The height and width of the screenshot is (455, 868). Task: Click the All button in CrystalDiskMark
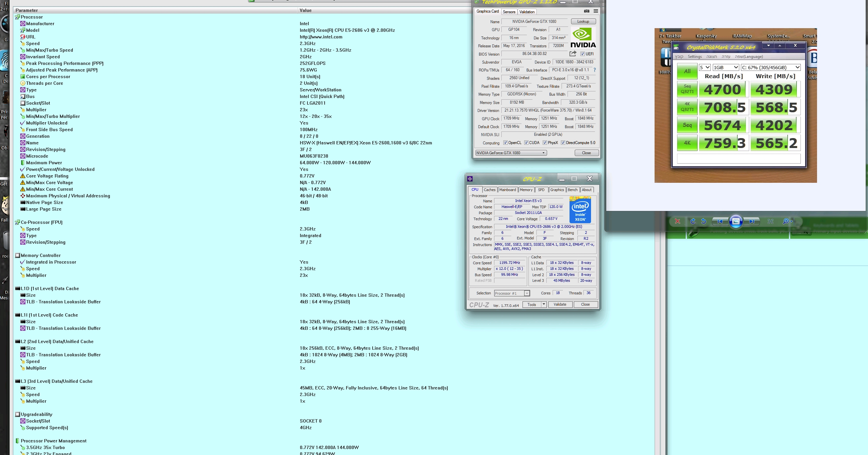pos(687,72)
